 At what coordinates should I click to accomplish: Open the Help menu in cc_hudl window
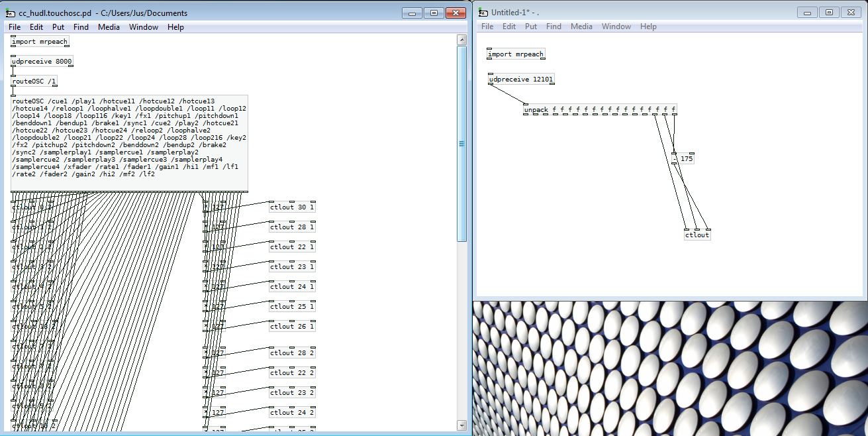tap(175, 27)
